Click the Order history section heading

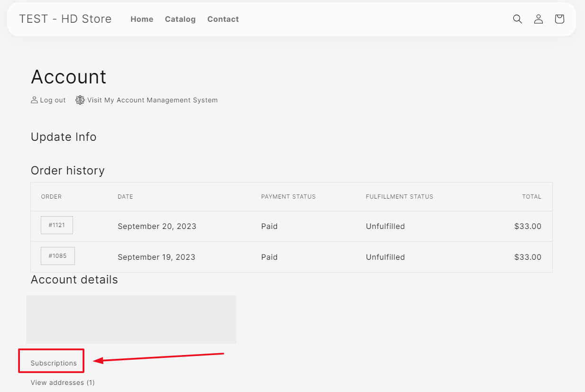pos(67,171)
